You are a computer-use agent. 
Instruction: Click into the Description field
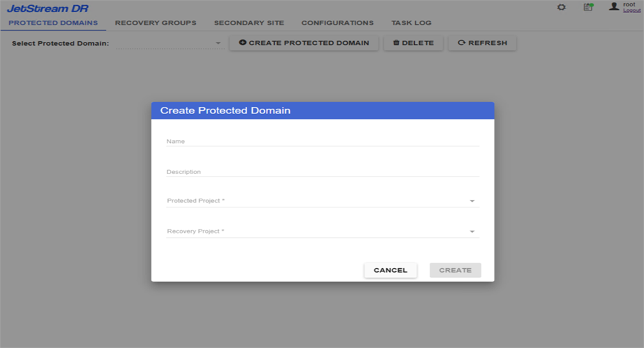[x=322, y=172]
